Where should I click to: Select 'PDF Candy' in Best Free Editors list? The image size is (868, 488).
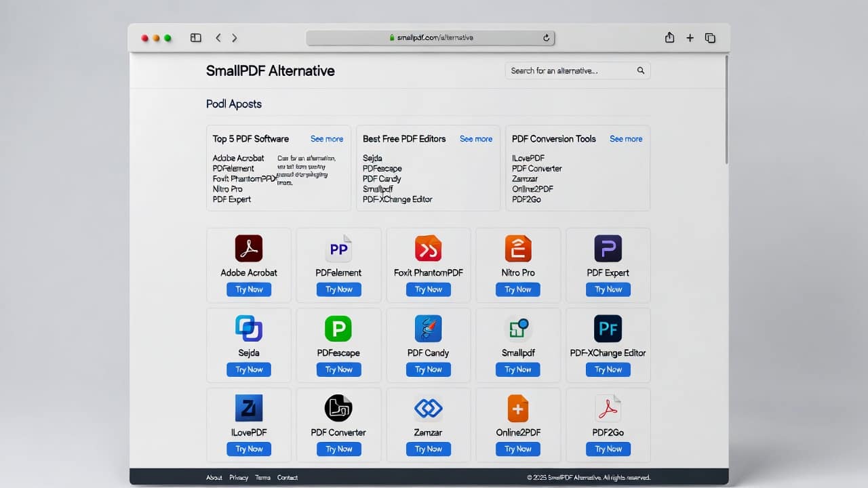(382, 179)
